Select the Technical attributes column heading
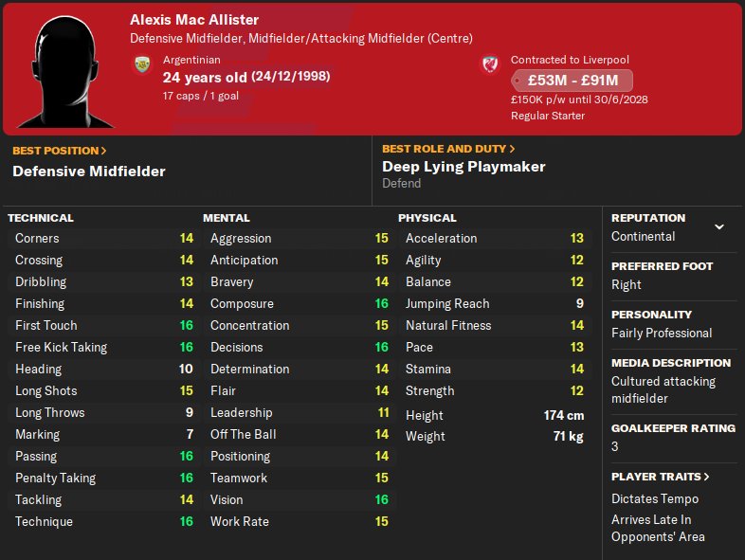This screenshot has width=745, height=560. [41, 218]
